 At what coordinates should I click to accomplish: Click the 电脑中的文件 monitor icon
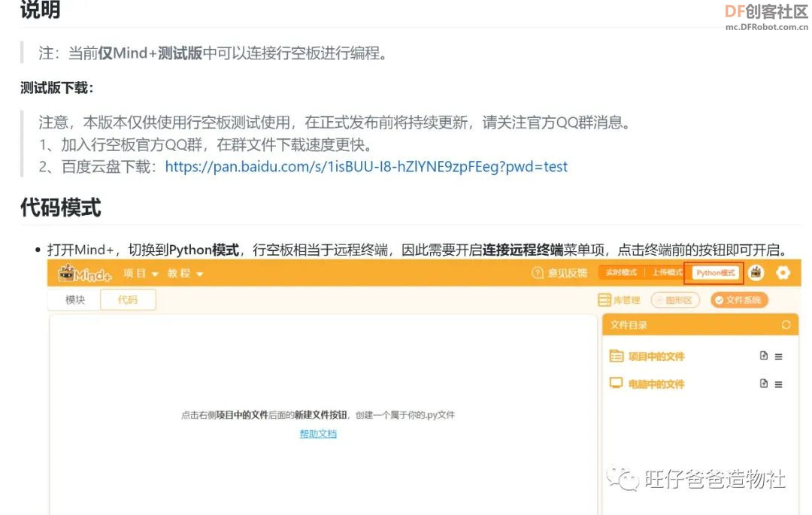[617, 383]
